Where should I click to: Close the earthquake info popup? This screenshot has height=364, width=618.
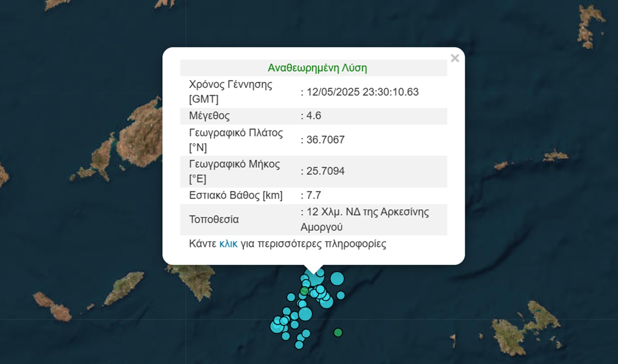pos(454,58)
